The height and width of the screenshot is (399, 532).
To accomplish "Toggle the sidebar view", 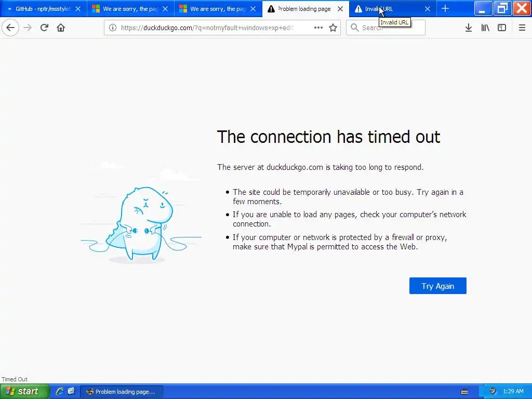I will pos(502,28).
